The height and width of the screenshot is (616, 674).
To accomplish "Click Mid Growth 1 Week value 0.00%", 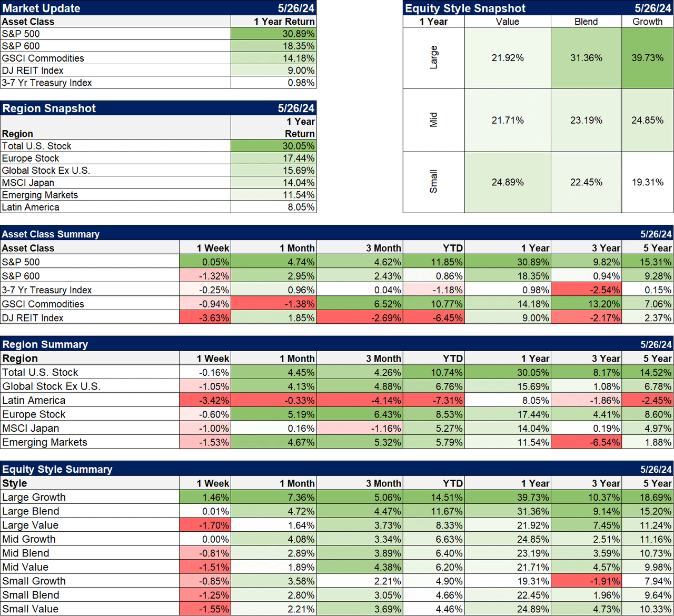I will pyautogui.click(x=205, y=539).
